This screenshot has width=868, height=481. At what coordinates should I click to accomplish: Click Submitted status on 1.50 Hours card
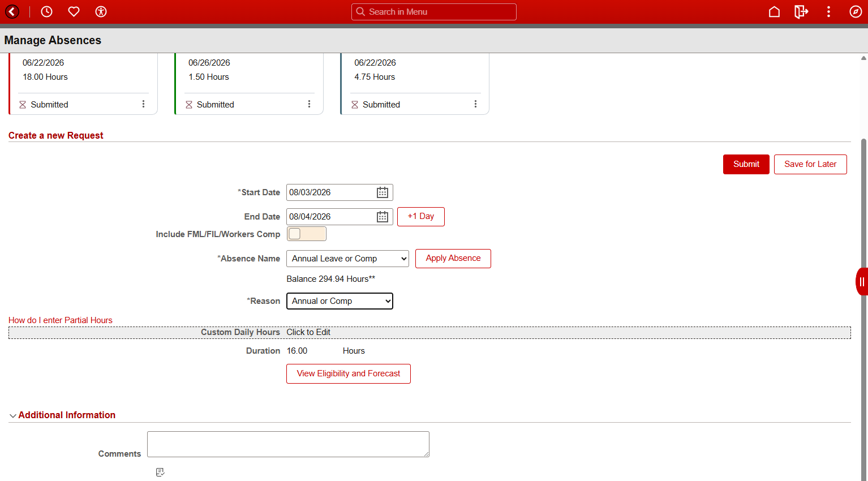(216, 105)
